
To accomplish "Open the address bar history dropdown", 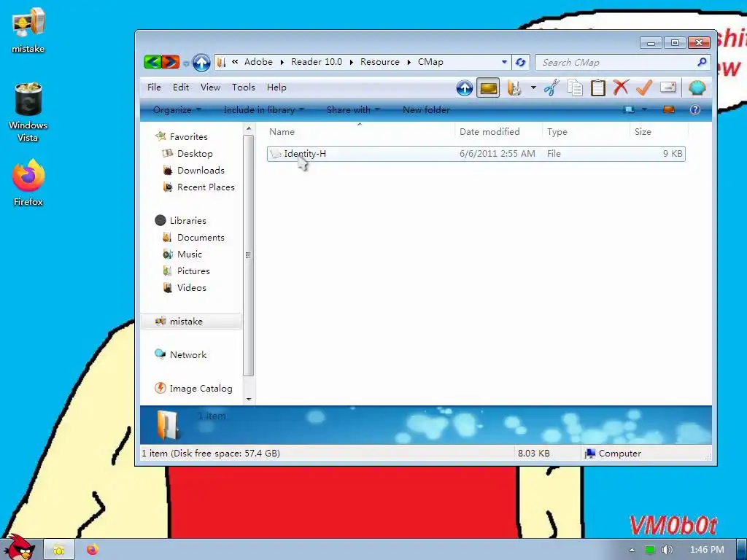I will pyautogui.click(x=504, y=62).
